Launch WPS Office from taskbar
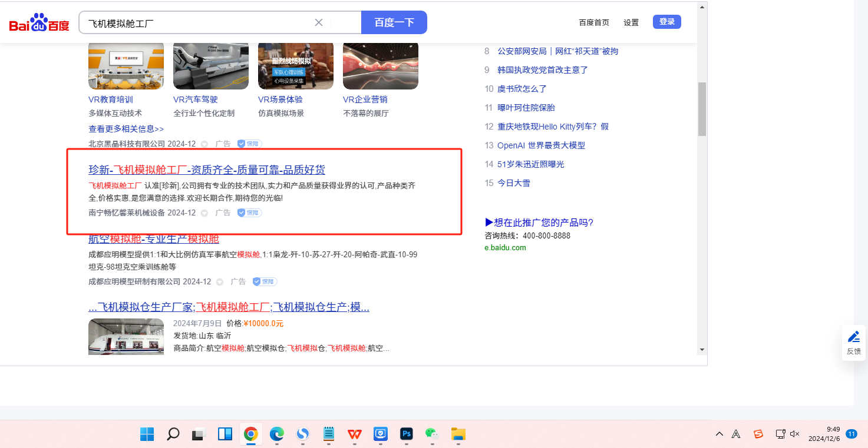The image size is (868, 448). pyautogui.click(x=355, y=434)
